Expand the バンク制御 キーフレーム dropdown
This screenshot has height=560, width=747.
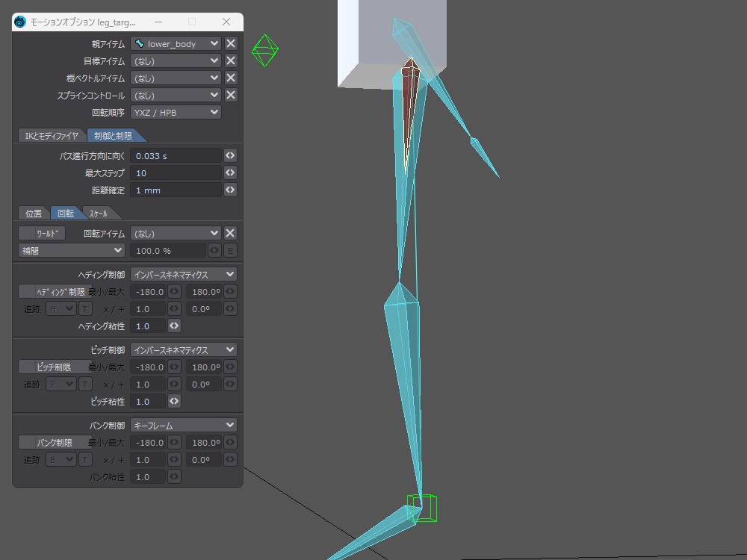pos(183,425)
